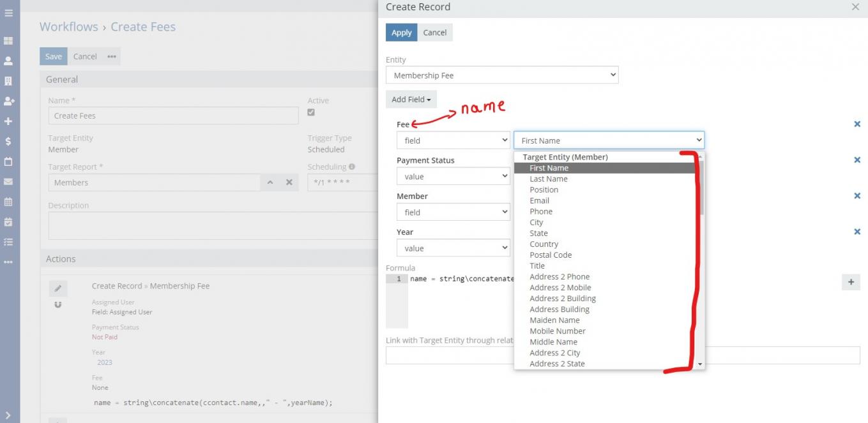This screenshot has height=423, width=868.
Task: Open the building icon in sidebar
Action: (8, 81)
